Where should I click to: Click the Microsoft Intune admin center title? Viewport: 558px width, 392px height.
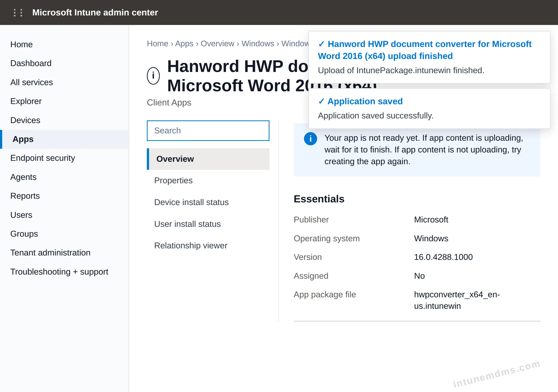[x=95, y=12]
